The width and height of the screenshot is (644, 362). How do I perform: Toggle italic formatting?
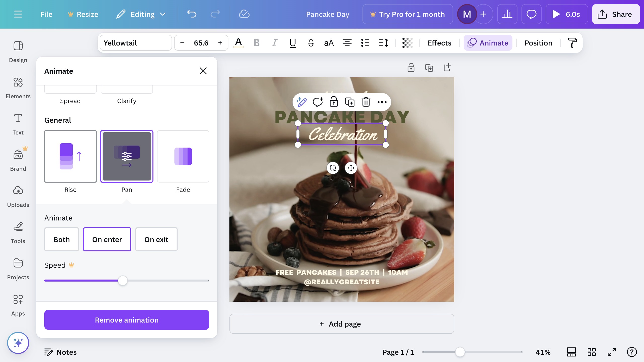point(275,43)
